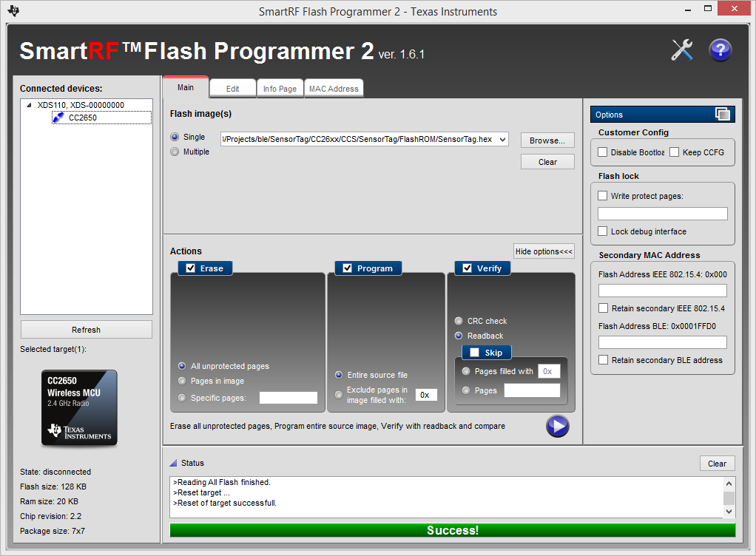Enable the Skip checkbox
The image size is (756, 556).
tap(474, 353)
